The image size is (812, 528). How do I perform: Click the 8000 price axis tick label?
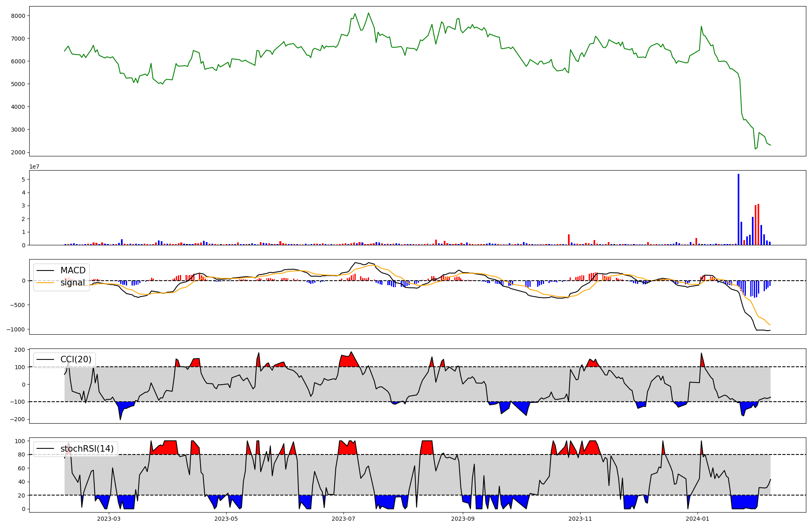19,16
